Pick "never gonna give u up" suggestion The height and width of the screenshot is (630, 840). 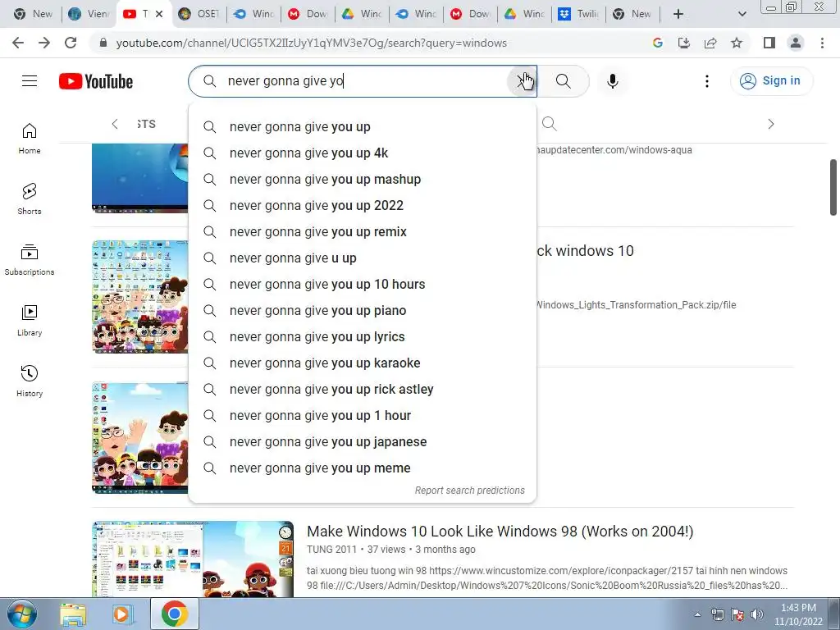[x=363, y=258]
